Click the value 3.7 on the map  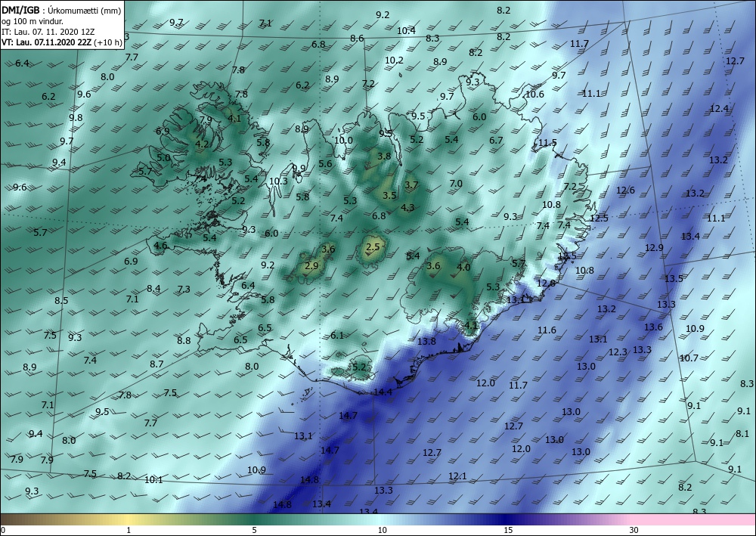click(411, 184)
